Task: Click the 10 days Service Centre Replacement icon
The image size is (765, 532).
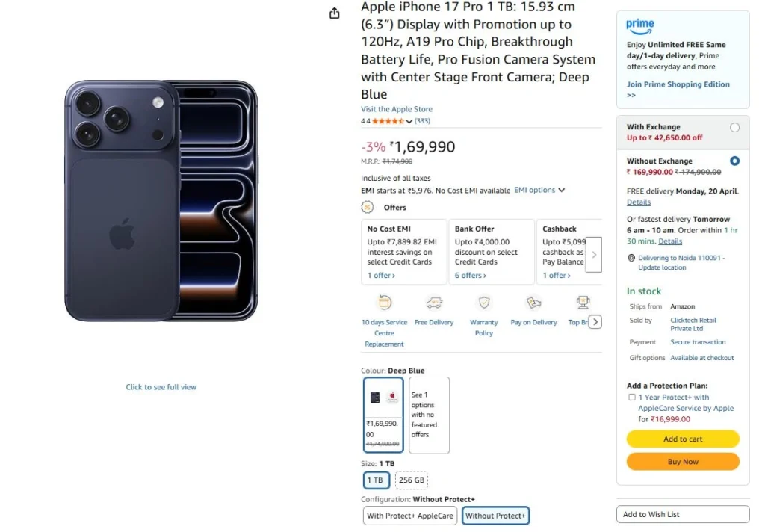Action: [384, 303]
